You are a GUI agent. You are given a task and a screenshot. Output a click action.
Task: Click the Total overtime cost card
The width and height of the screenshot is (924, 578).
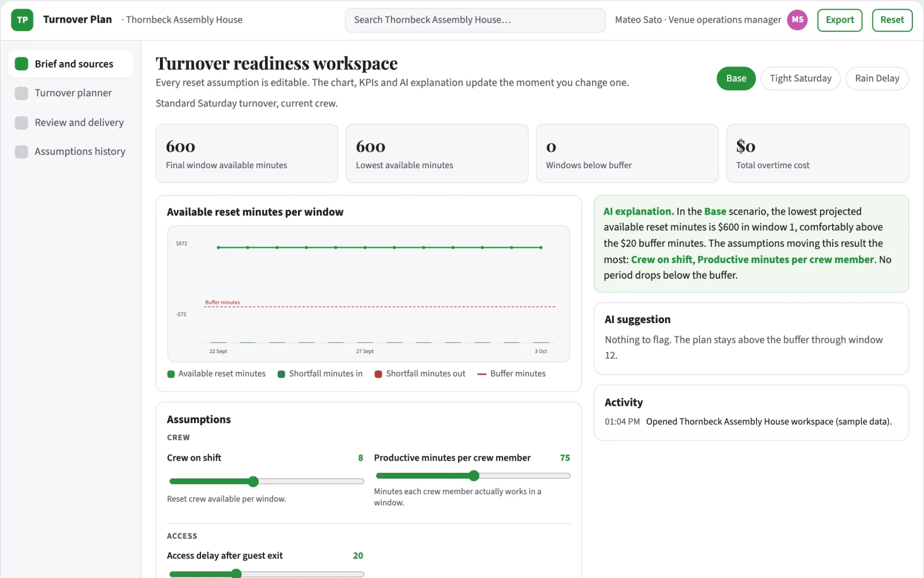coord(817,153)
